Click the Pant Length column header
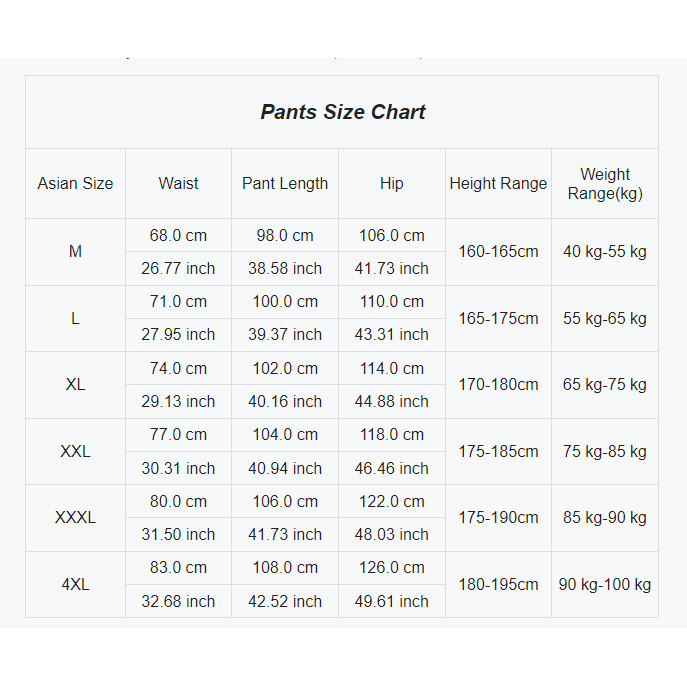Screen dimensions: 687x687 click(285, 184)
